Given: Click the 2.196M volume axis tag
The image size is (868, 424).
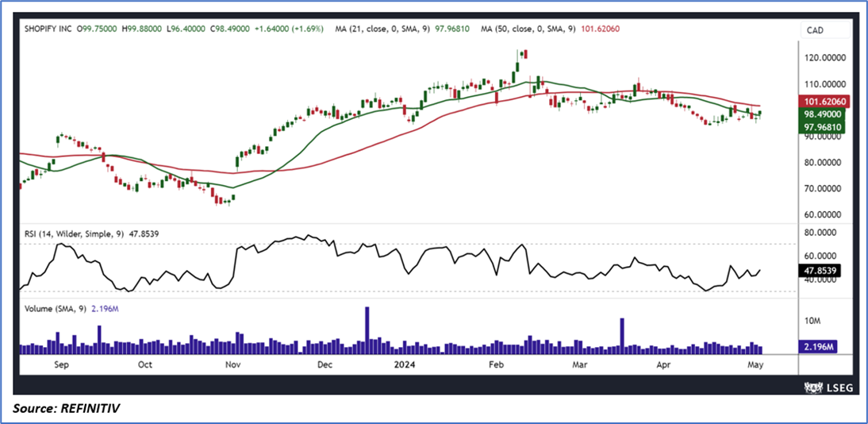Looking at the screenshot, I should (x=817, y=348).
